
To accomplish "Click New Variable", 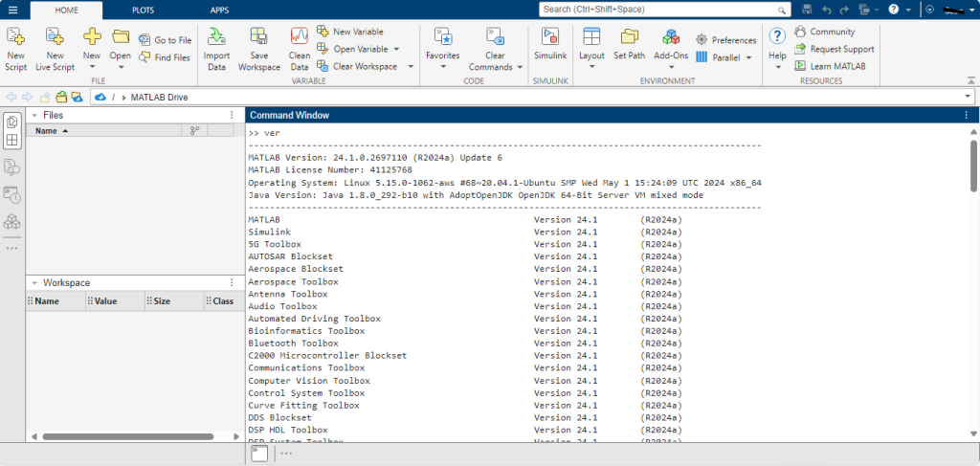I will [350, 32].
